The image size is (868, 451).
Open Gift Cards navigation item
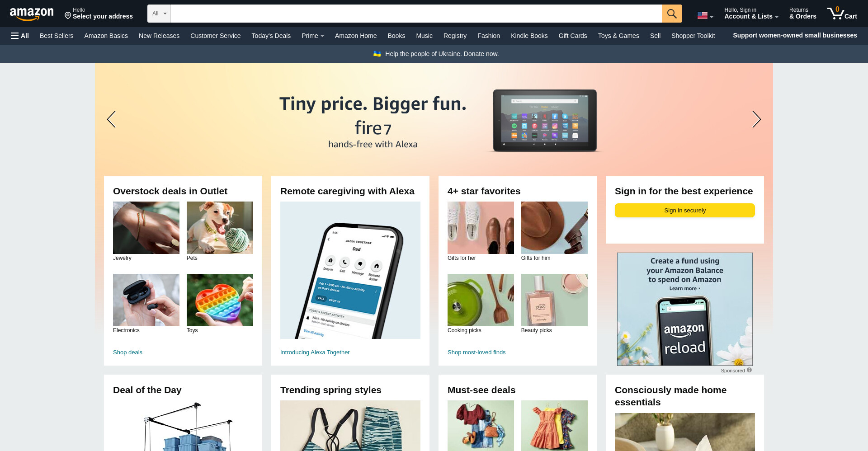point(572,36)
